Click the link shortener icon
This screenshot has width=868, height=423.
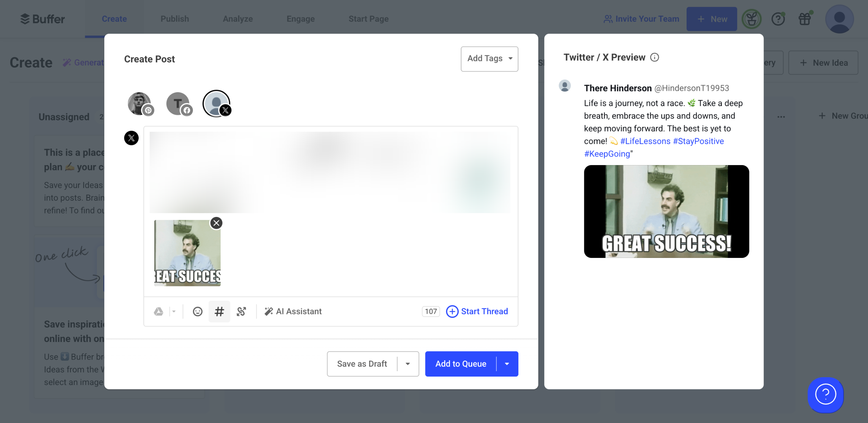pyautogui.click(x=241, y=311)
